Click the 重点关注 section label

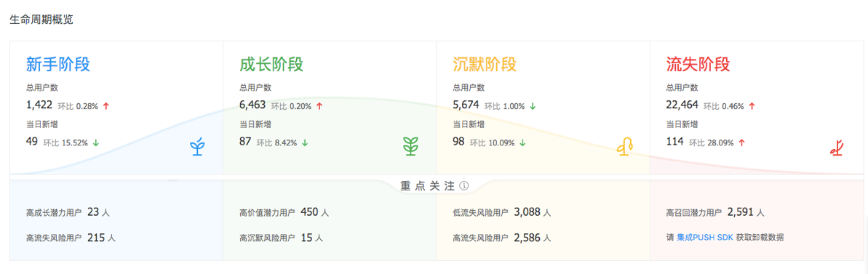(x=428, y=186)
